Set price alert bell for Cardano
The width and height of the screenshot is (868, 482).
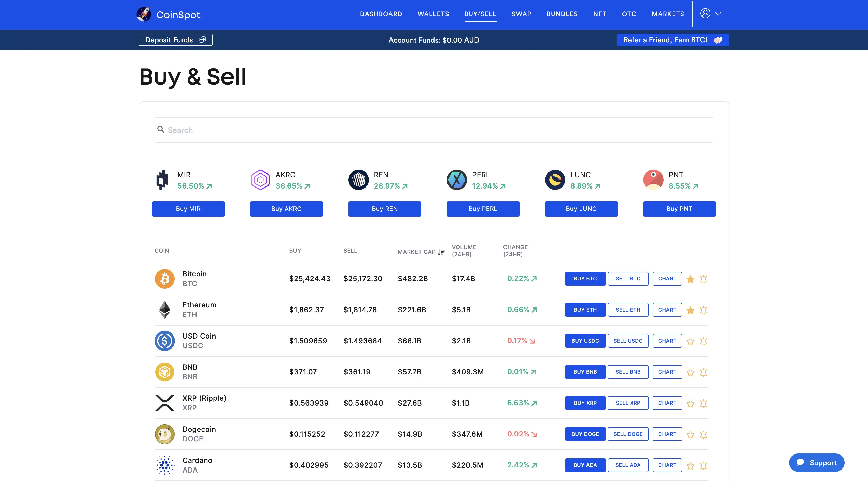(x=703, y=465)
